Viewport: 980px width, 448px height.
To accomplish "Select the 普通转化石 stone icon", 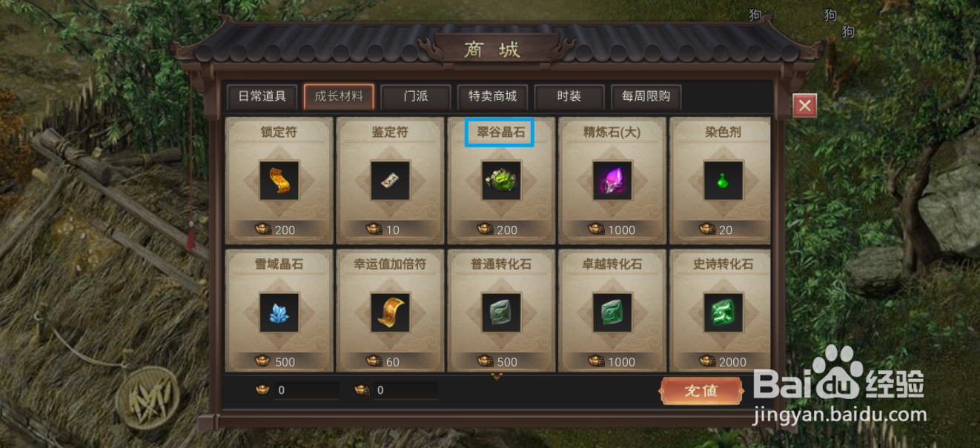I will (501, 312).
